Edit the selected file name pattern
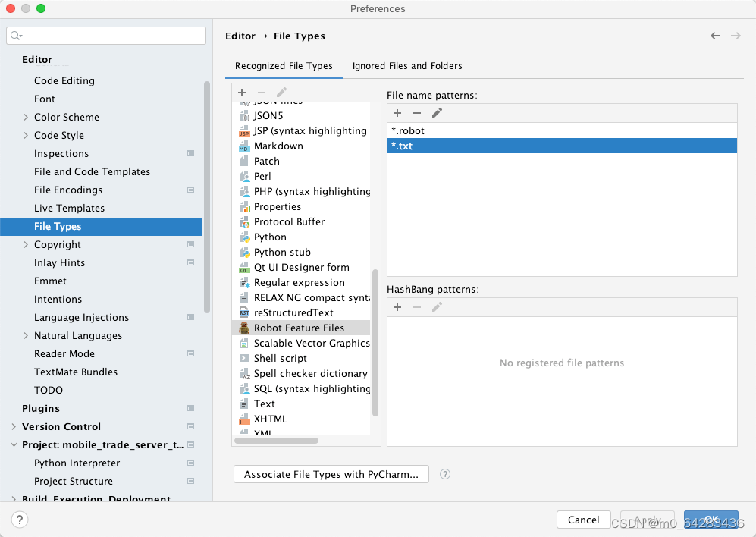This screenshot has height=537, width=756. [x=437, y=113]
